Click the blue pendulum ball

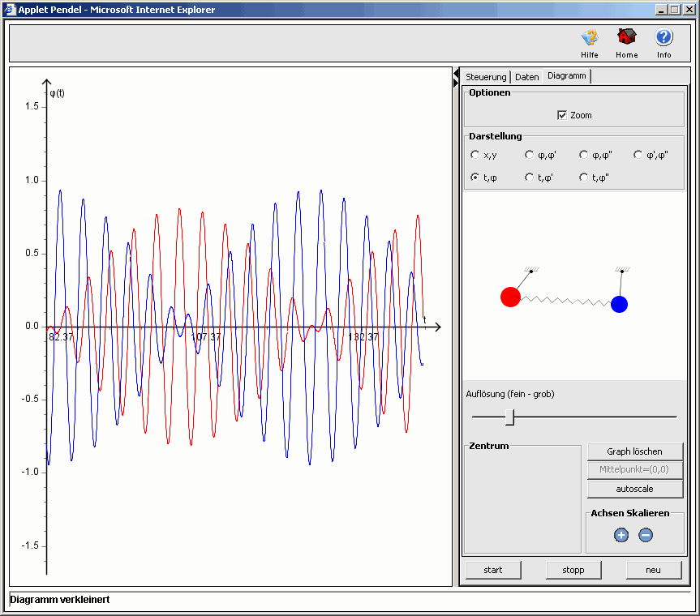pos(620,304)
